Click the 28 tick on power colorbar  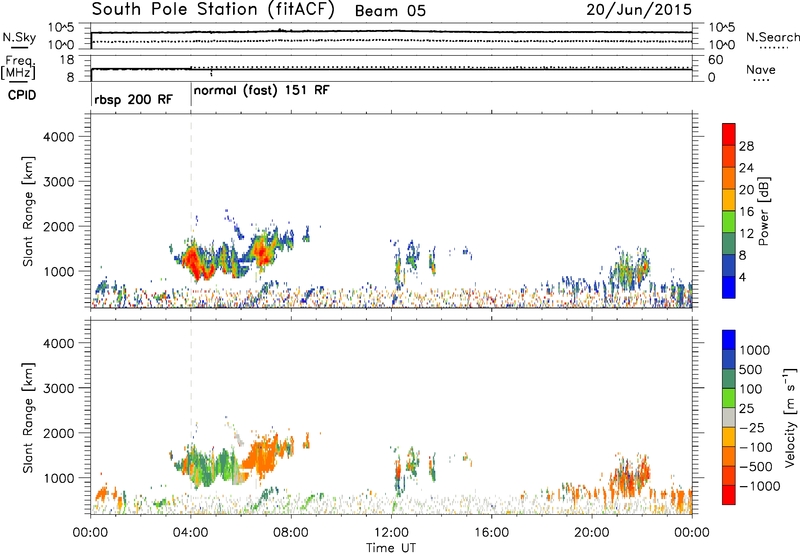pyautogui.click(x=746, y=146)
